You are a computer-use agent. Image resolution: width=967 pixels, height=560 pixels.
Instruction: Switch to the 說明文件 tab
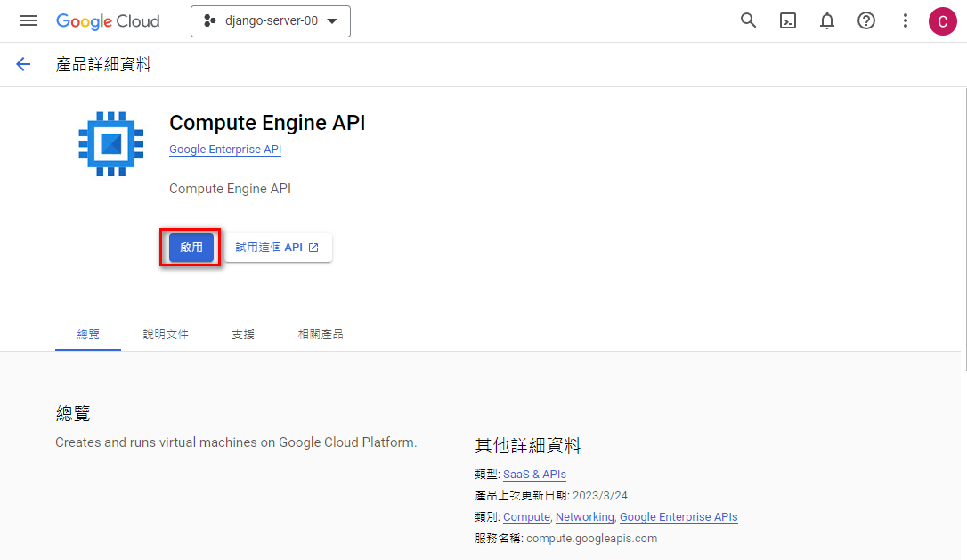click(x=166, y=334)
